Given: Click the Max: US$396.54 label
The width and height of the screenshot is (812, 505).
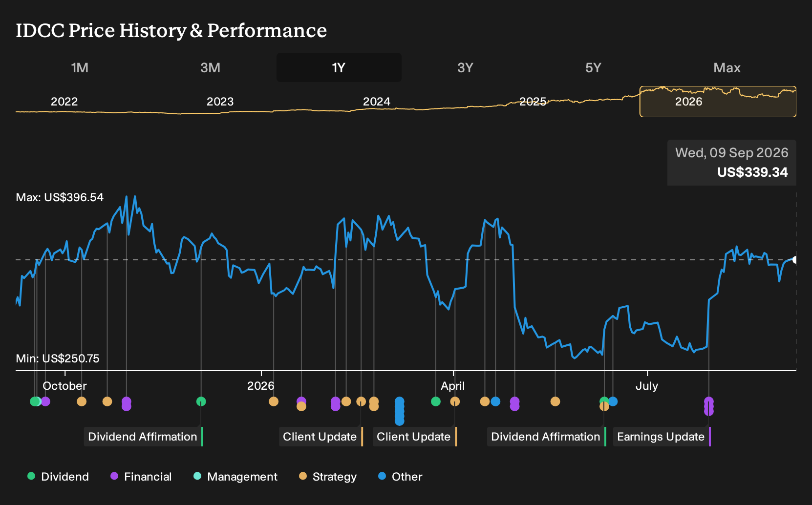Looking at the screenshot, I should (x=60, y=197).
